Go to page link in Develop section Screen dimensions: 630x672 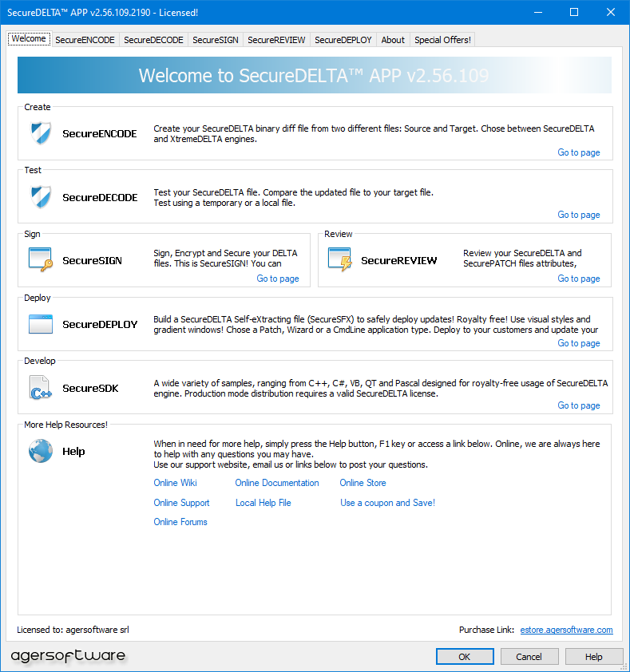tap(579, 405)
